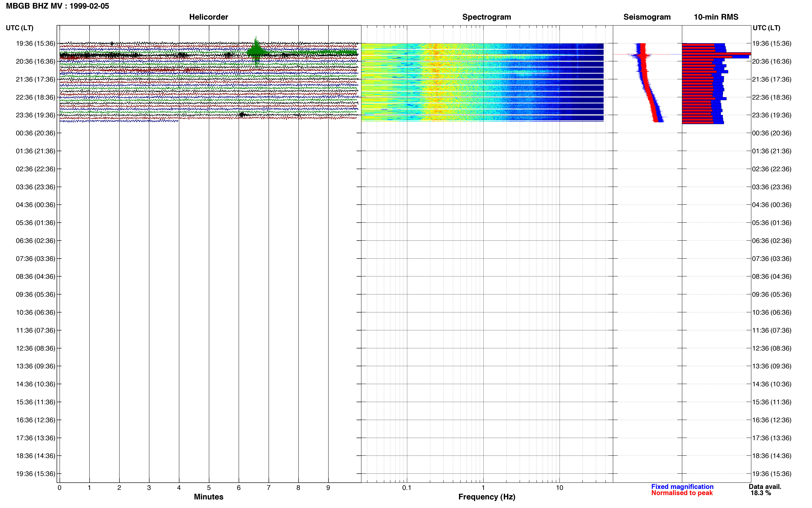
Task: Click the left time label 11:36 (07:36)
Action: pos(36,330)
